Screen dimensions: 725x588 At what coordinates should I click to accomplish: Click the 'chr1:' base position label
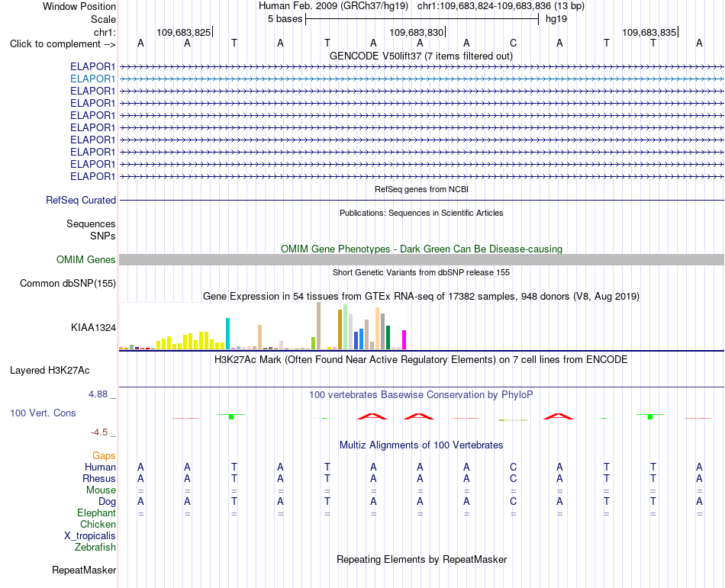pos(105,32)
